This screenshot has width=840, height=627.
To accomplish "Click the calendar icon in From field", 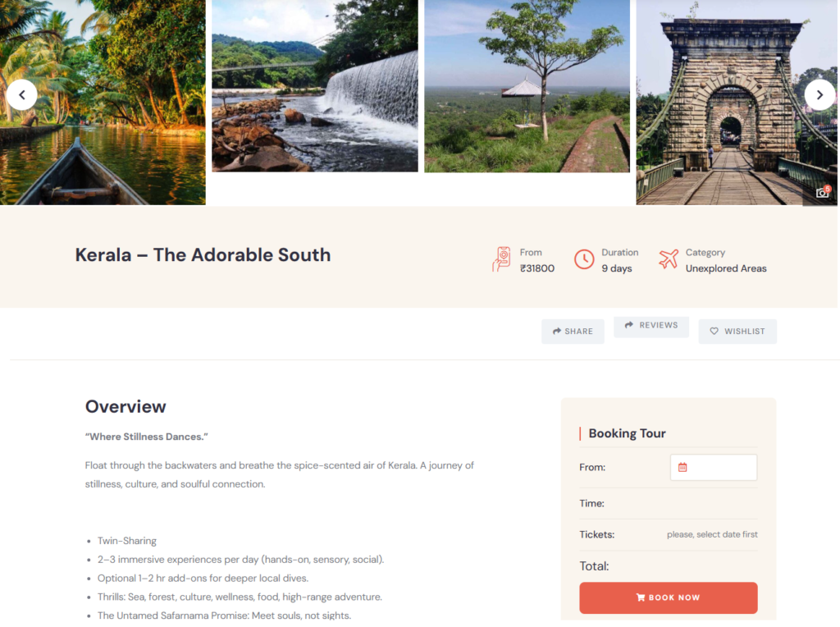I will click(682, 467).
